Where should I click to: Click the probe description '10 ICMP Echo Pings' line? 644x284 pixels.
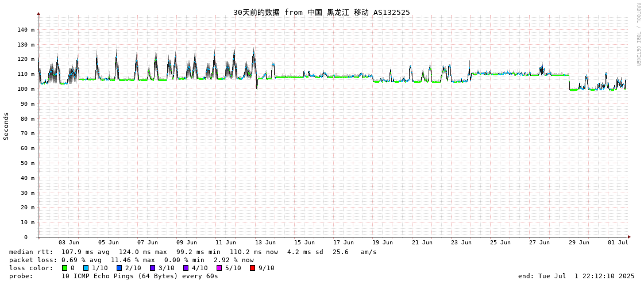pos(140,276)
